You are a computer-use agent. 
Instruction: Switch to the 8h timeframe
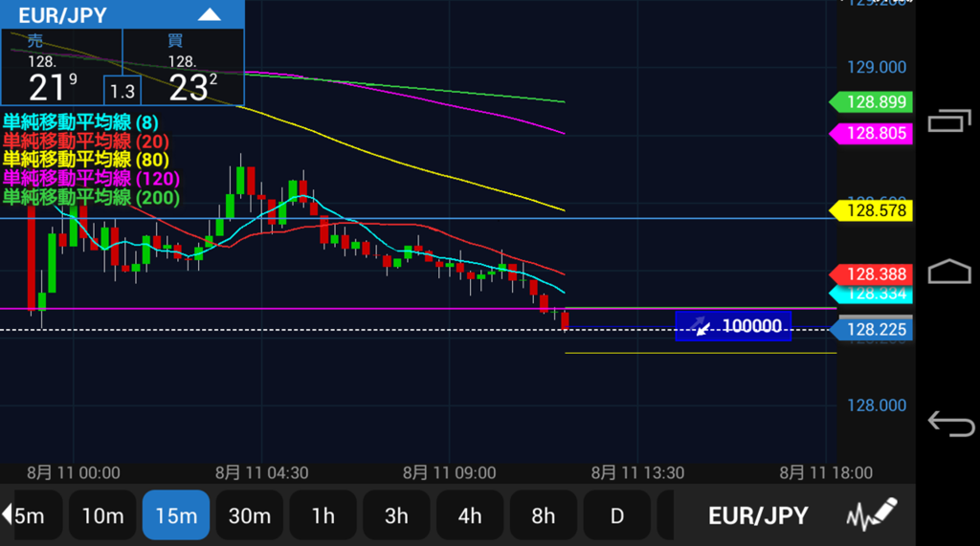click(x=544, y=515)
